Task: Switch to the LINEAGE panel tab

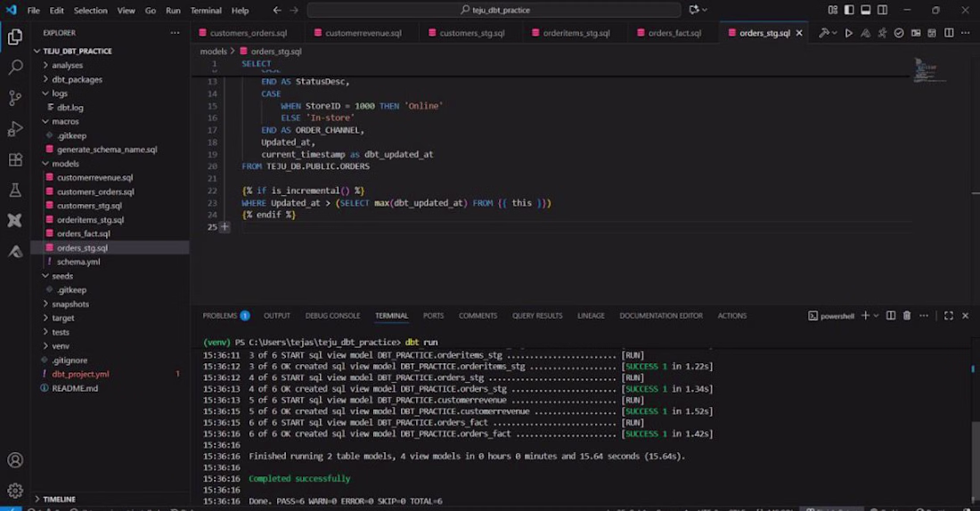Action: point(592,315)
